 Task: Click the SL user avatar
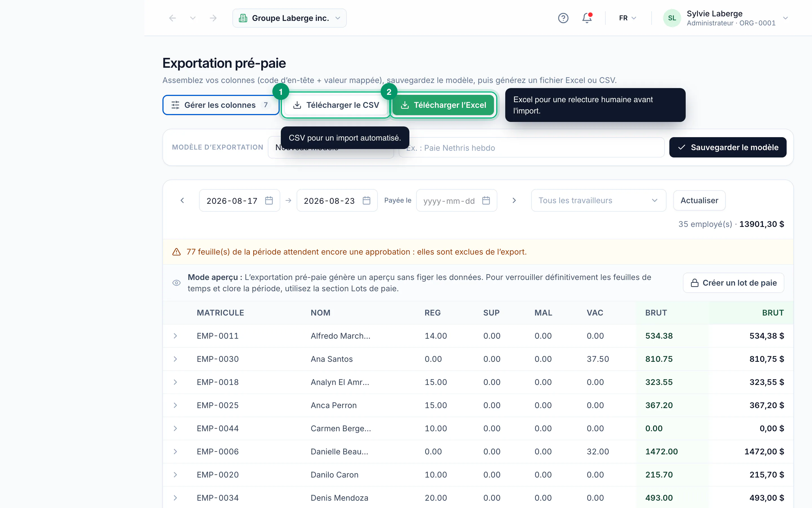coord(672,18)
